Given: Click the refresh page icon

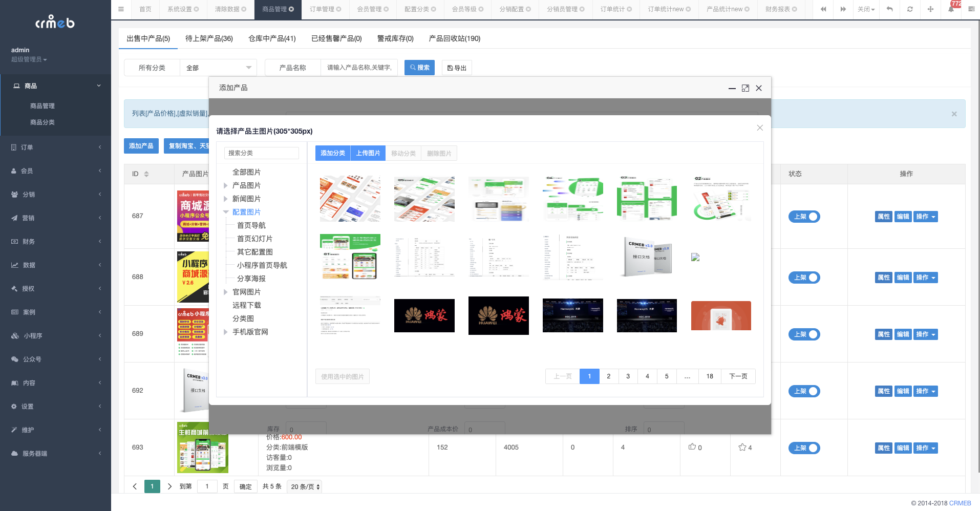Looking at the screenshot, I should tap(910, 9).
